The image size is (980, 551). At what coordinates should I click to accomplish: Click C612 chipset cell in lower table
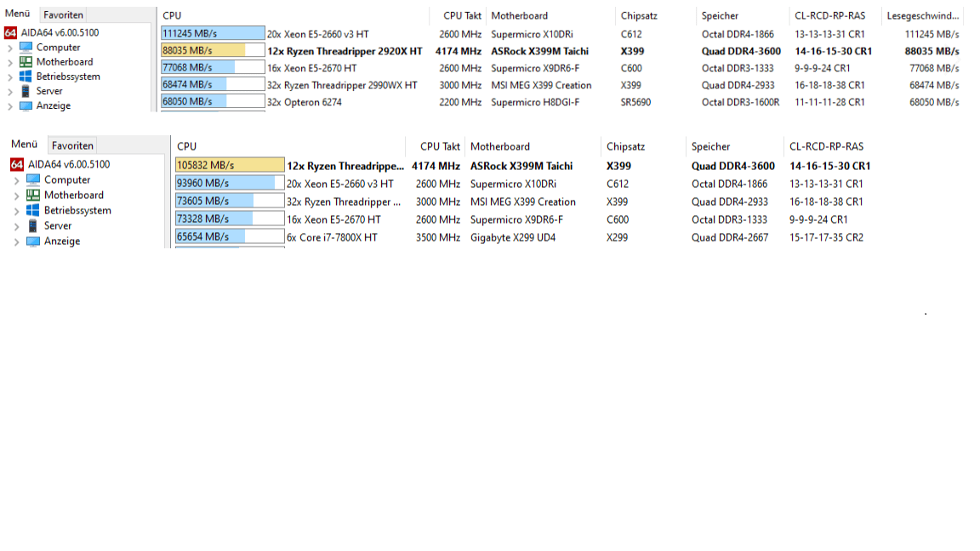coord(618,184)
